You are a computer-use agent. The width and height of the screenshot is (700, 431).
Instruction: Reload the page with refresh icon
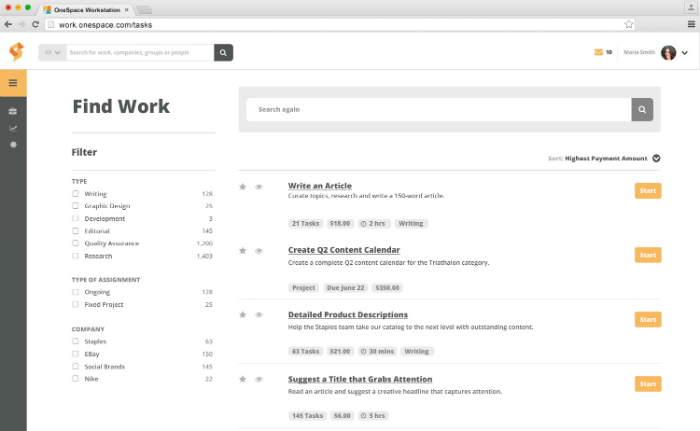(35, 25)
